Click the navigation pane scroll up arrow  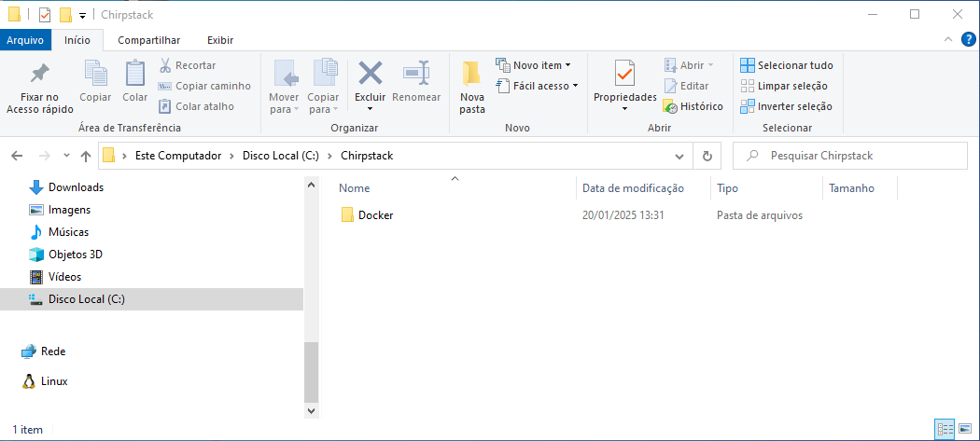point(311,185)
